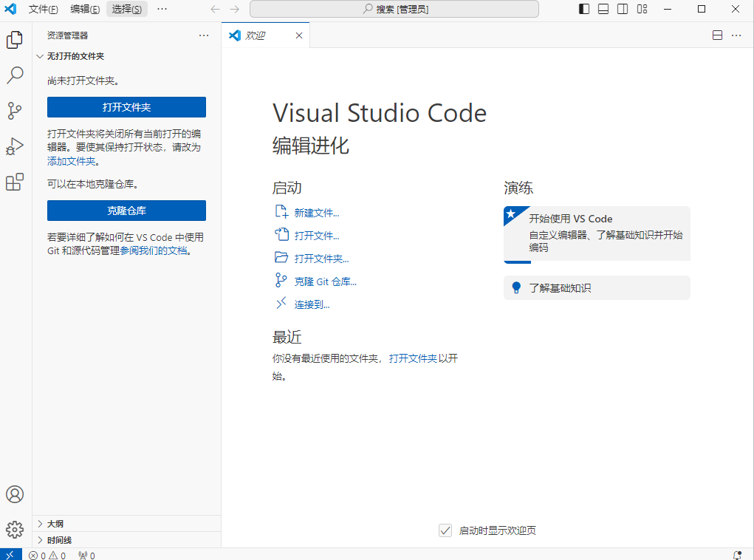Open the Run and Debug view icon
This screenshot has height=560, width=754.
(15, 146)
